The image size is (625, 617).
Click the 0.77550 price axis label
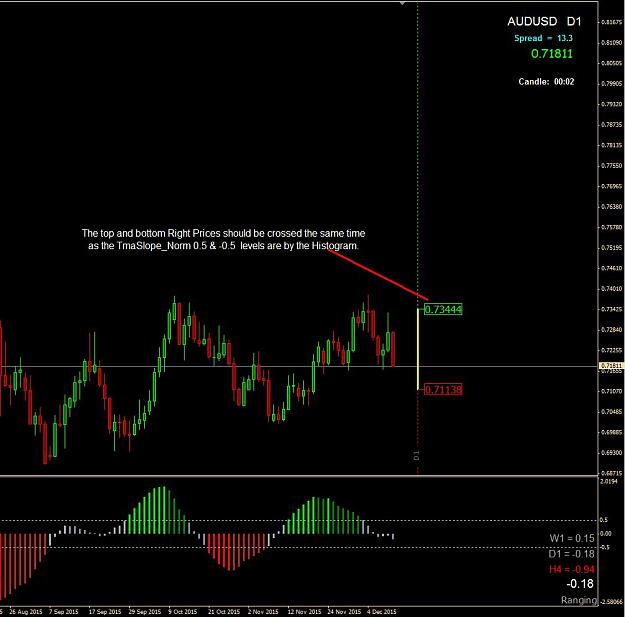click(x=612, y=165)
